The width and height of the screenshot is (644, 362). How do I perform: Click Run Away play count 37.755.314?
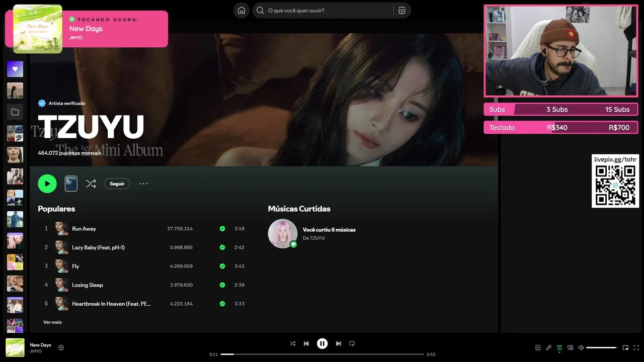click(180, 229)
